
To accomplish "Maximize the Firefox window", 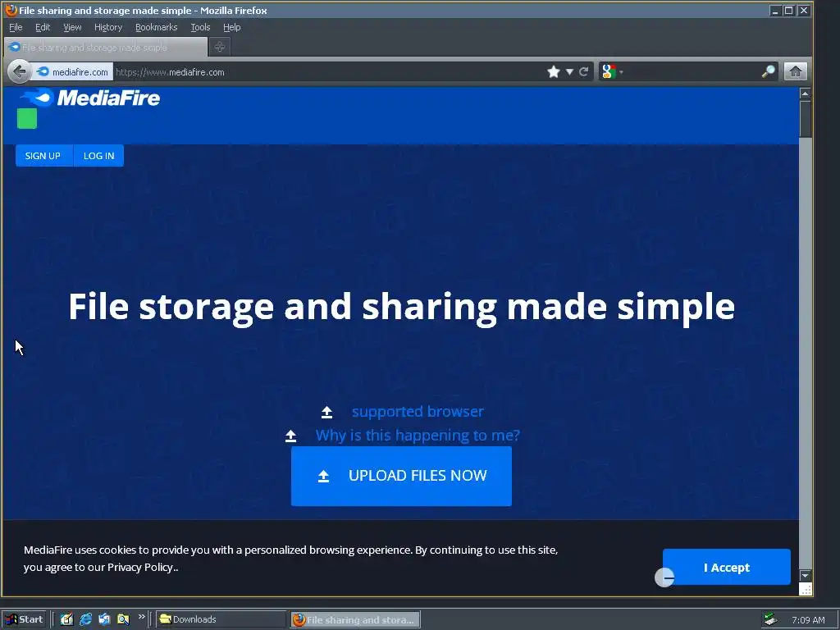I will [x=788, y=10].
